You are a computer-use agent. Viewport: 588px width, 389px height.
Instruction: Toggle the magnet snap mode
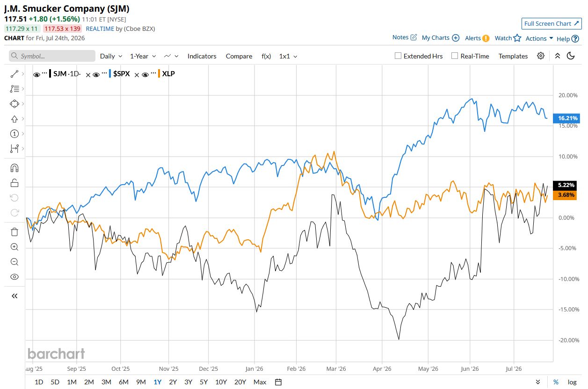14,168
